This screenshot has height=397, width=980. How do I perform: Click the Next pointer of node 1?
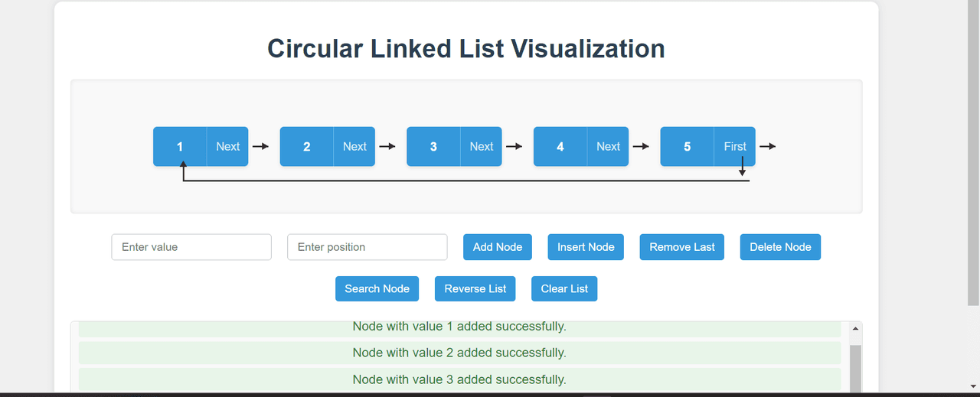tap(227, 146)
